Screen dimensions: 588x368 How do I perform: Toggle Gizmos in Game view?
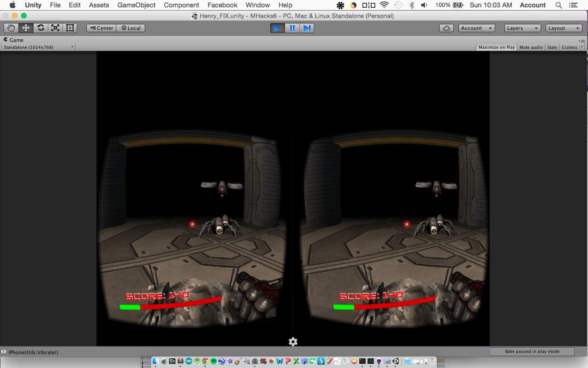569,47
